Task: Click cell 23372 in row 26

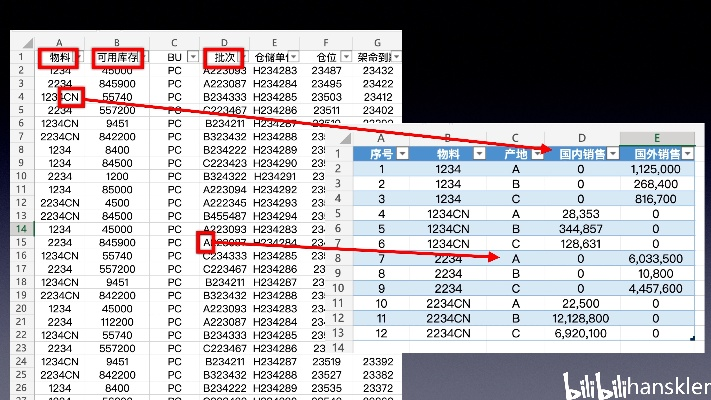Action: tap(378, 388)
